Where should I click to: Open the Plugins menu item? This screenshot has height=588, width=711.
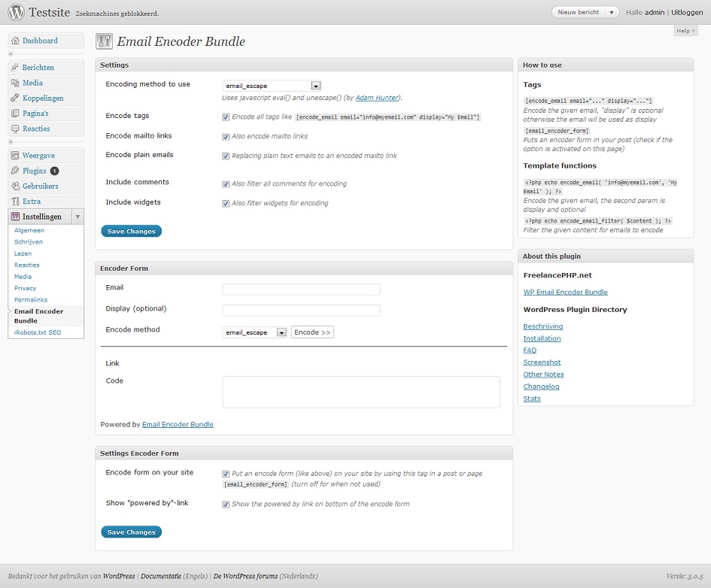click(x=35, y=171)
